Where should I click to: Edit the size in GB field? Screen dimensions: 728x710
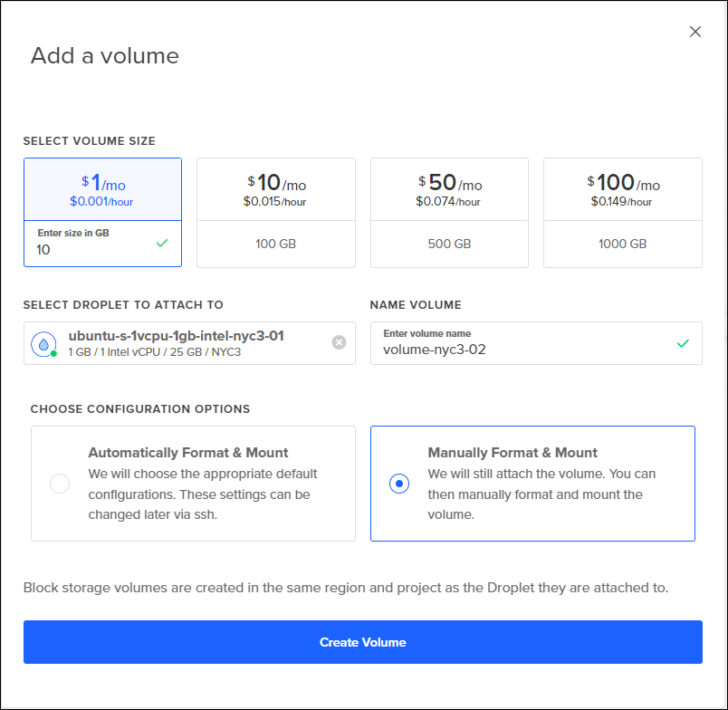point(91,249)
